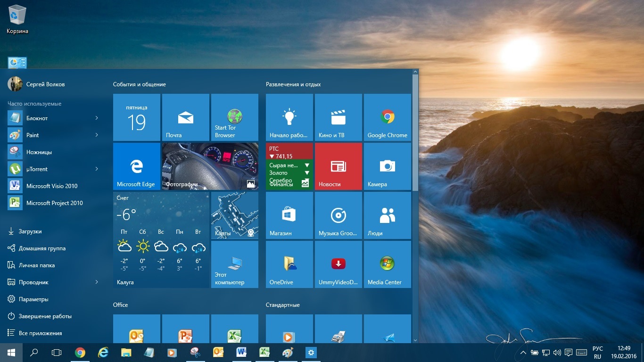Open the calendar tile showing пятница 19
Screen dimensions: 644x362
pos(137,117)
